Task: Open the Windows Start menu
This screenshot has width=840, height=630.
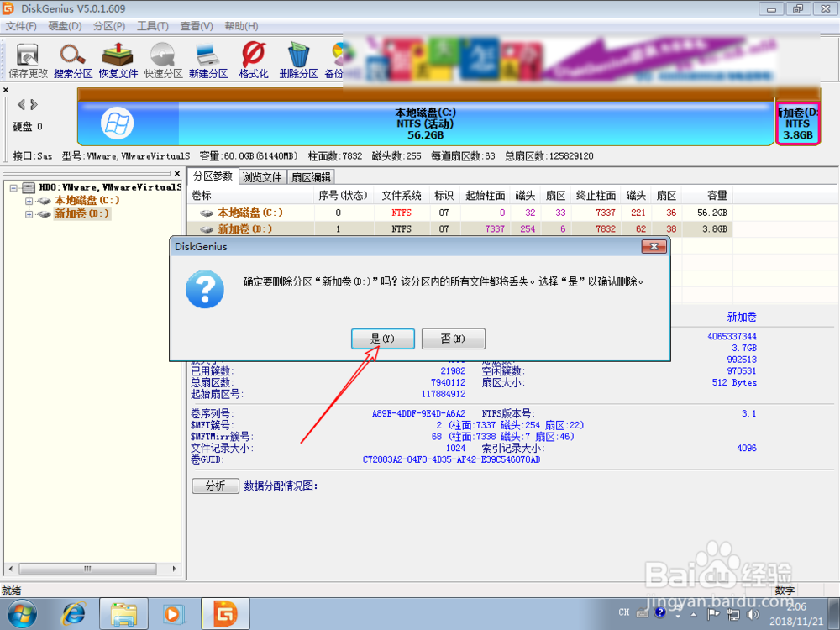Action: click(x=23, y=614)
